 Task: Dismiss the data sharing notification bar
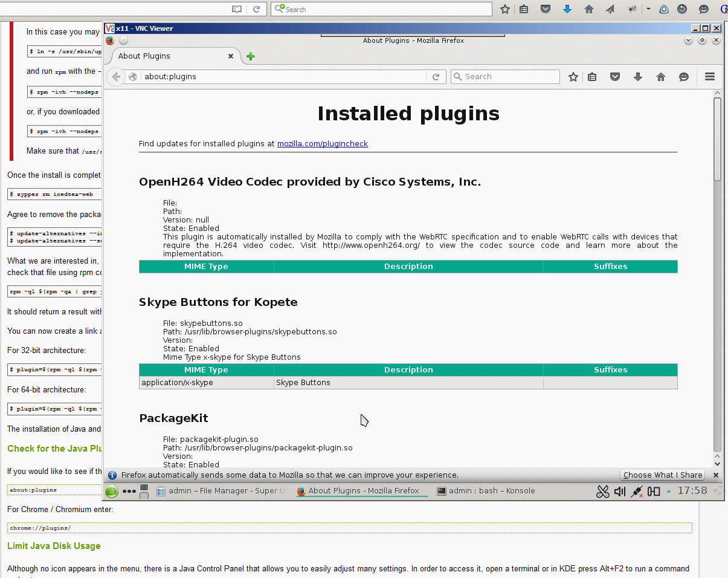716,475
